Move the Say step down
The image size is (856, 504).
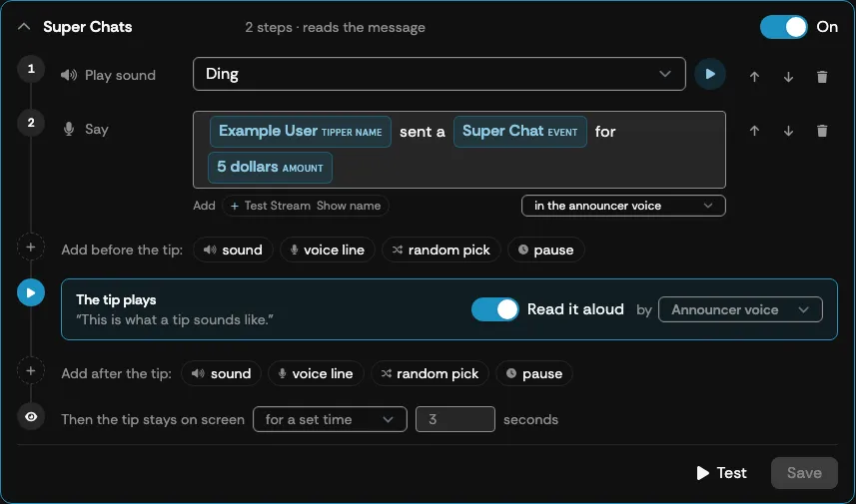coord(788,131)
